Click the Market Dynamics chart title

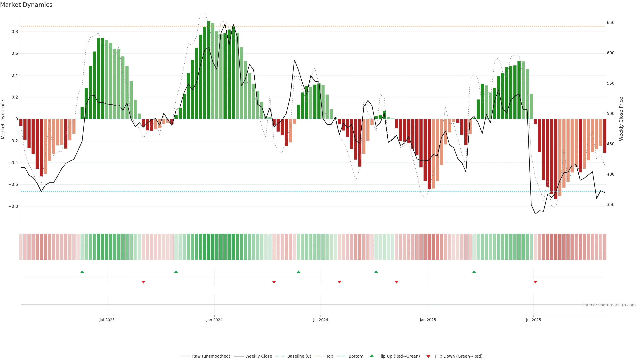26,5
